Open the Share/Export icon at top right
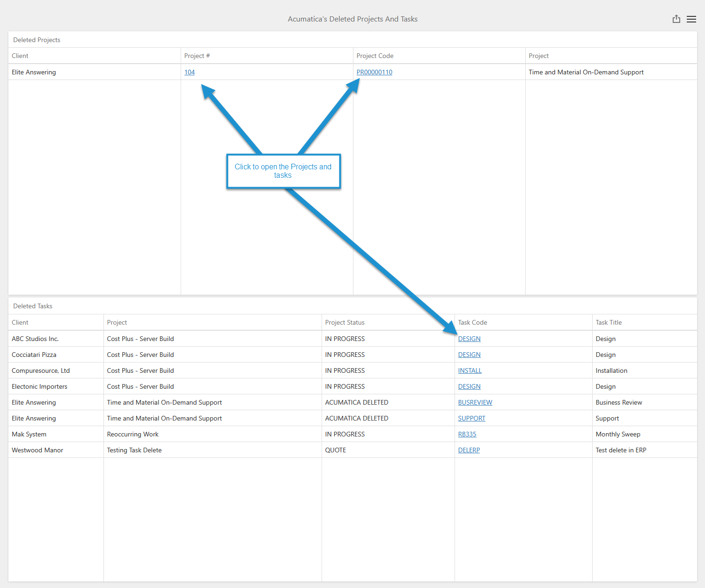This screenshot has height=588, width=705. [676, 19]
